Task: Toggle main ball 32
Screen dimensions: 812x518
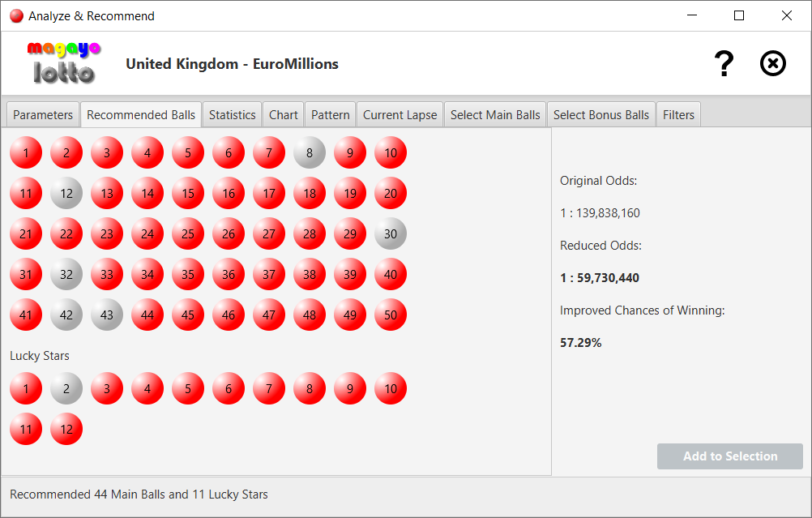Action: tap(66, 274)
